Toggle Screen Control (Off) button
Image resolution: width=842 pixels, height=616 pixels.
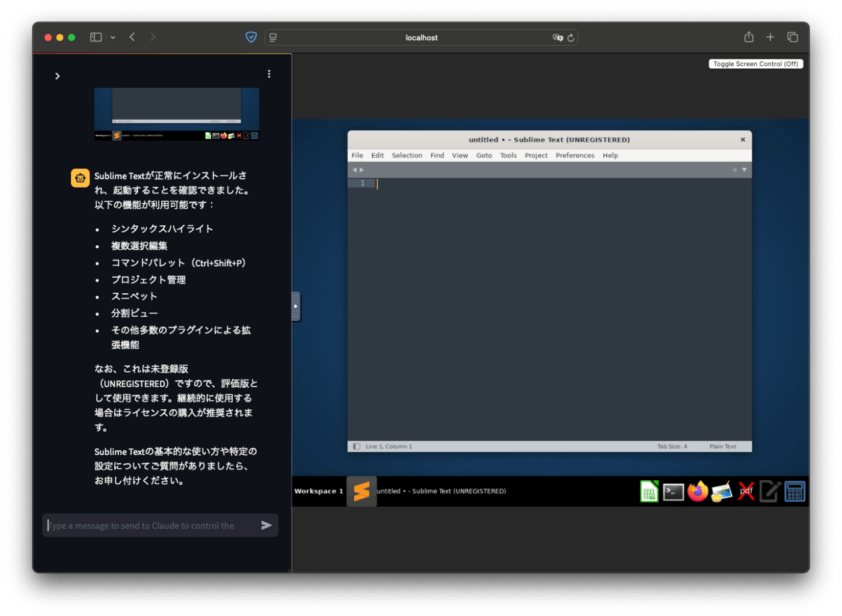tap(755, 64)
